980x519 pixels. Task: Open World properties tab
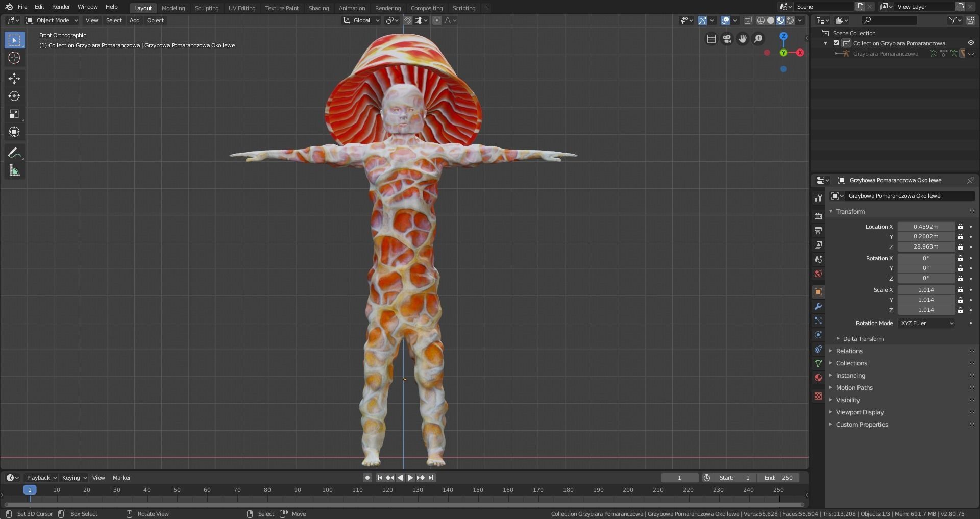(x=818, y=274)
